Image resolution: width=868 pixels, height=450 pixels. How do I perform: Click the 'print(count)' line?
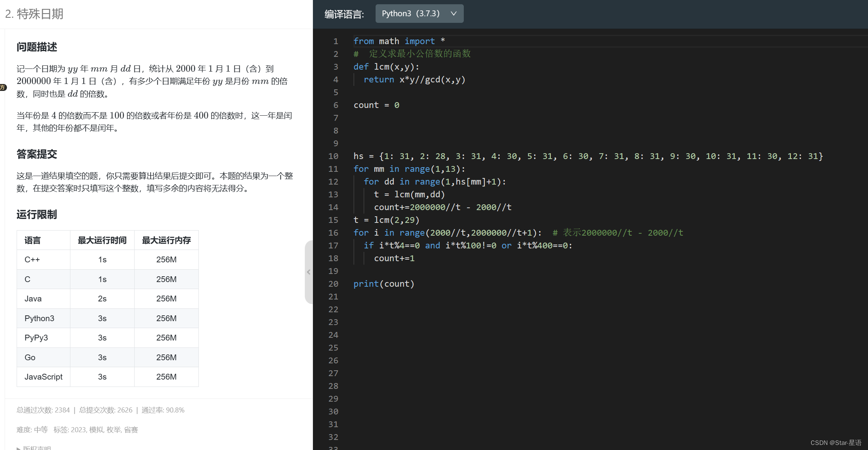coord(384,284)
